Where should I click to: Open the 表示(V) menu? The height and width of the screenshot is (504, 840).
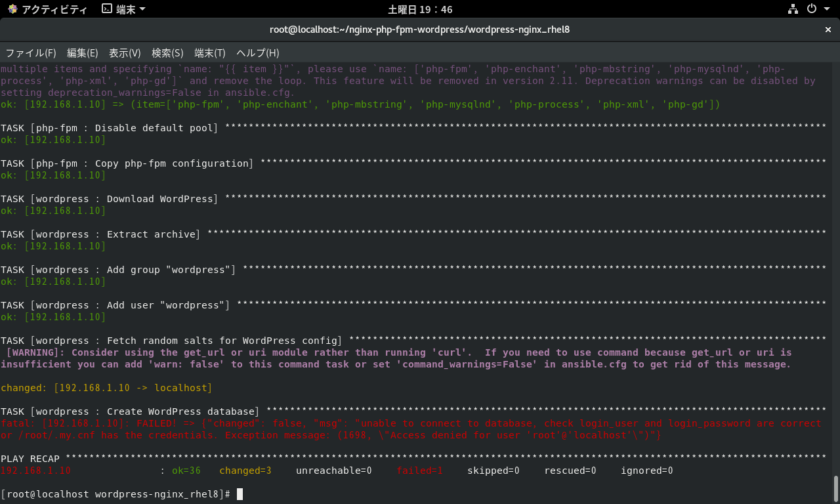pos(125,53)
